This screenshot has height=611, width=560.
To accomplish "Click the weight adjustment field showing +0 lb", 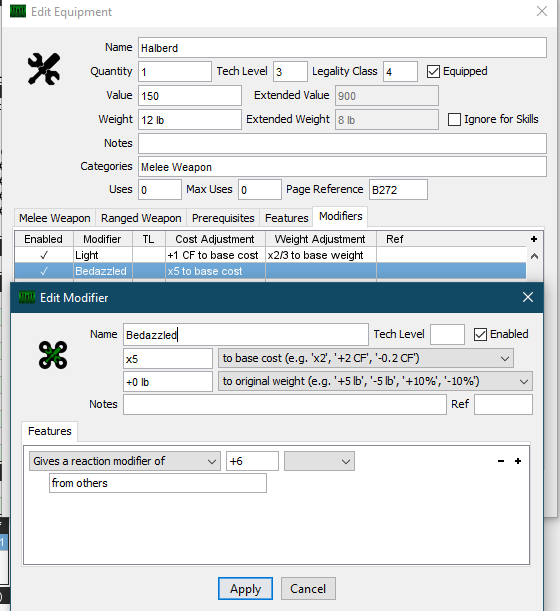I will (168, 381).
